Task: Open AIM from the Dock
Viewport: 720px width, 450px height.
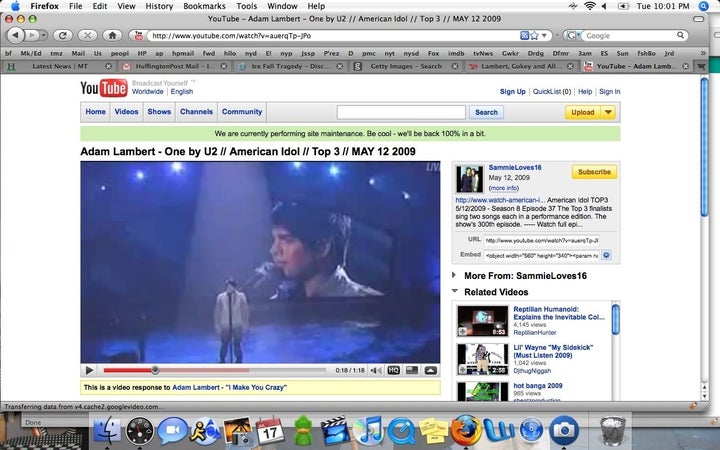Action: pos(205,431)
